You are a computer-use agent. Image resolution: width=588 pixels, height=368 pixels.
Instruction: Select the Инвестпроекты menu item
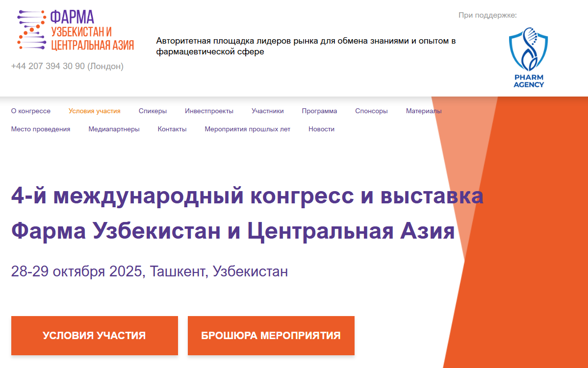(209, 111)
